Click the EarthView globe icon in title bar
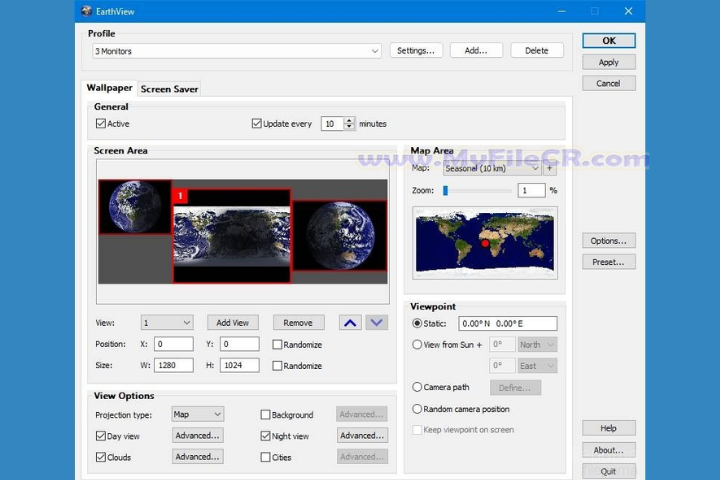720x480 pixels. [86, 11]
